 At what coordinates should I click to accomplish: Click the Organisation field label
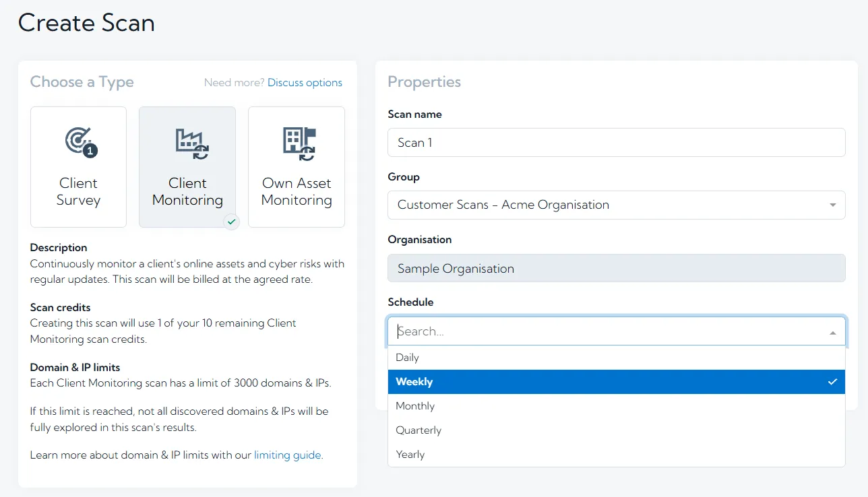click(420, 240)
